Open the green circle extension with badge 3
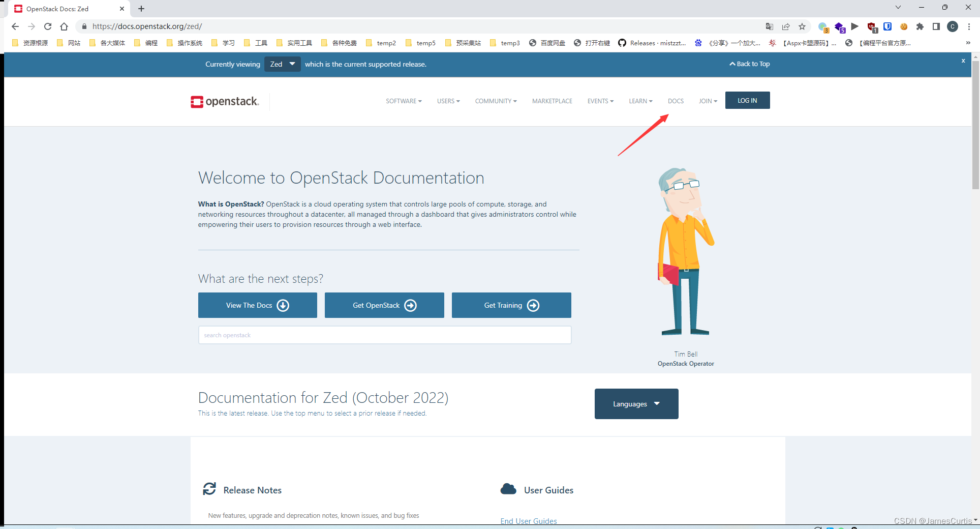The height and width of the screenshot is (529, 980). pyautogui.click(x=823, y=27)
